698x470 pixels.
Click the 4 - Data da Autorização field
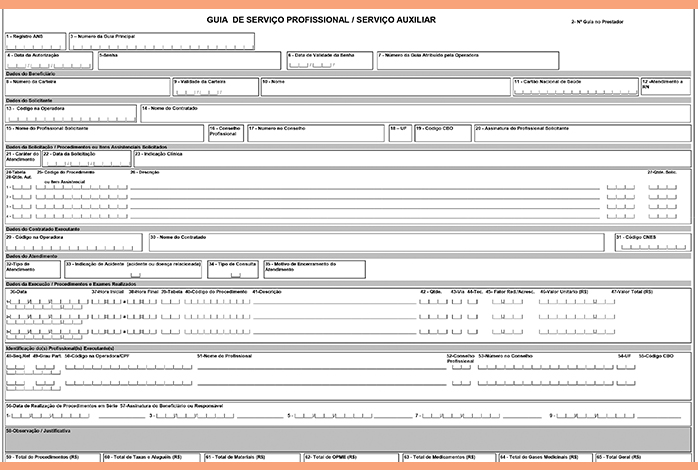click(x=50, y=62)
